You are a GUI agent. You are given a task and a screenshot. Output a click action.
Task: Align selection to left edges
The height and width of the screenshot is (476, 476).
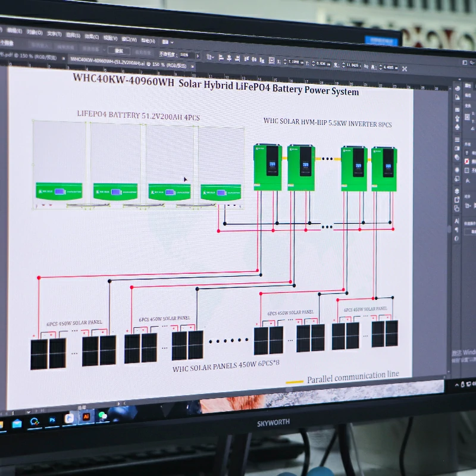[221, 57]
